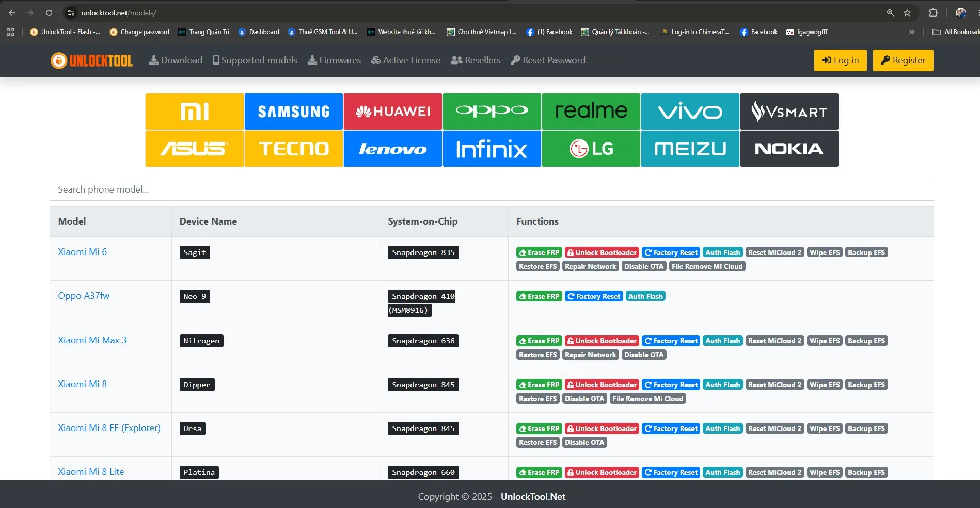Open the Oppo A37fw model link
The image size is (980, 508).
tap(84, 296)
